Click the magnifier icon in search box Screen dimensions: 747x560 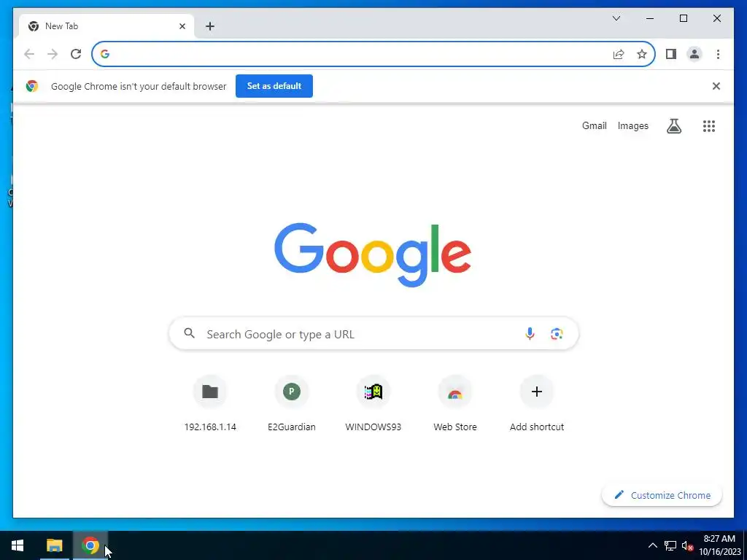click(190, 333)
